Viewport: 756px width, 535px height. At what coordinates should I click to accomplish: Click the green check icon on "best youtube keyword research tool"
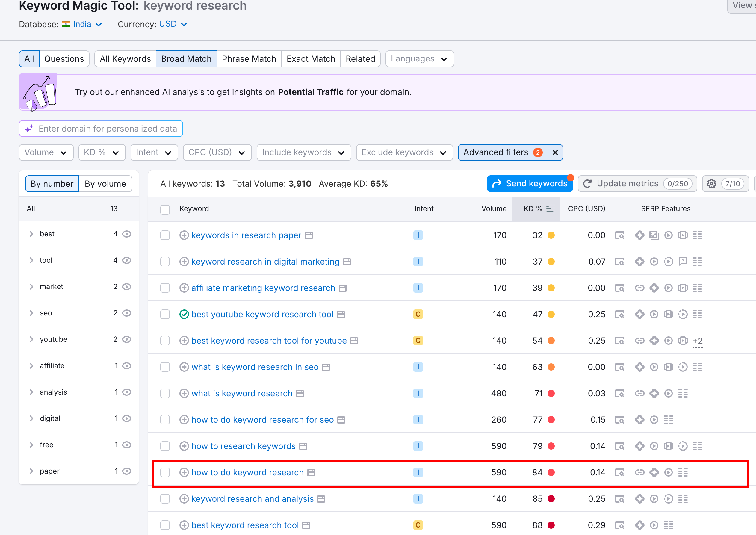185,314
